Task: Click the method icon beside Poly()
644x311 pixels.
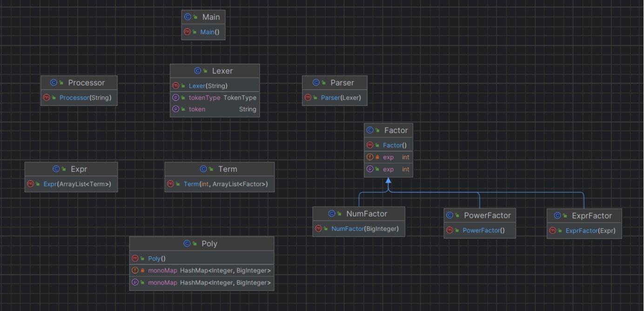Action: click(x=135, y=258)
